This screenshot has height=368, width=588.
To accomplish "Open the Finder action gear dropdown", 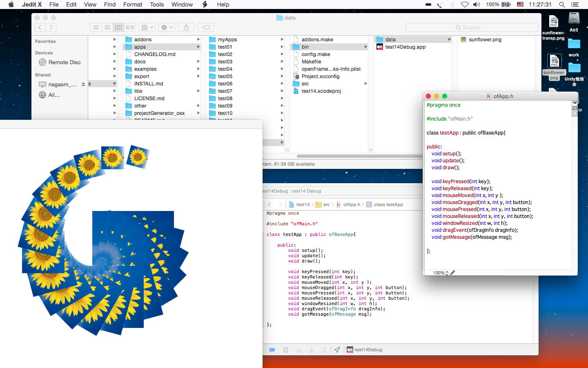I will click(x=167, y=27).
